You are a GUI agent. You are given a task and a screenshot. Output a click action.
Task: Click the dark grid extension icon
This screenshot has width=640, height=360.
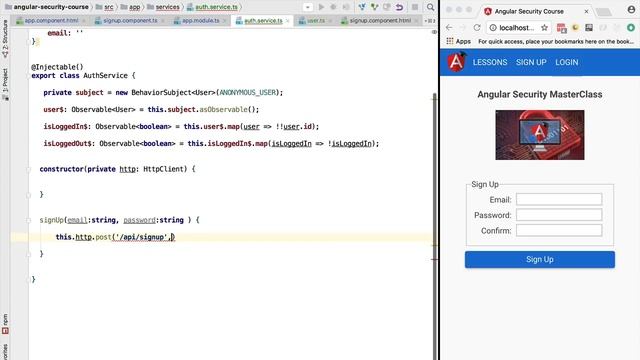pyautogui.click(x=589, y=28)
